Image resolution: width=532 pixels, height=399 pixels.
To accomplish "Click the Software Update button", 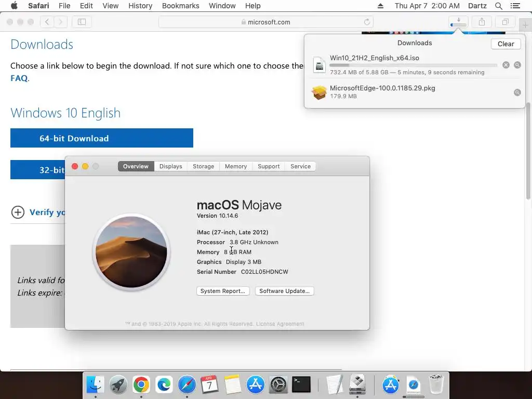I will pos(284,291).
